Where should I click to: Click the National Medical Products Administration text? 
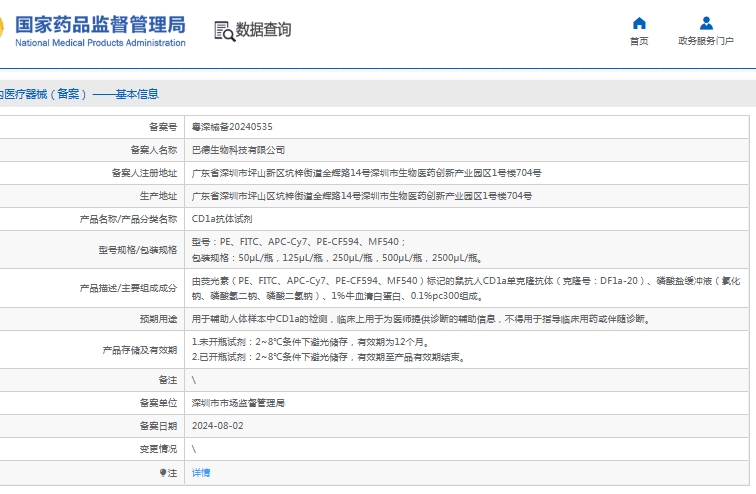click(x=100, y=43)
